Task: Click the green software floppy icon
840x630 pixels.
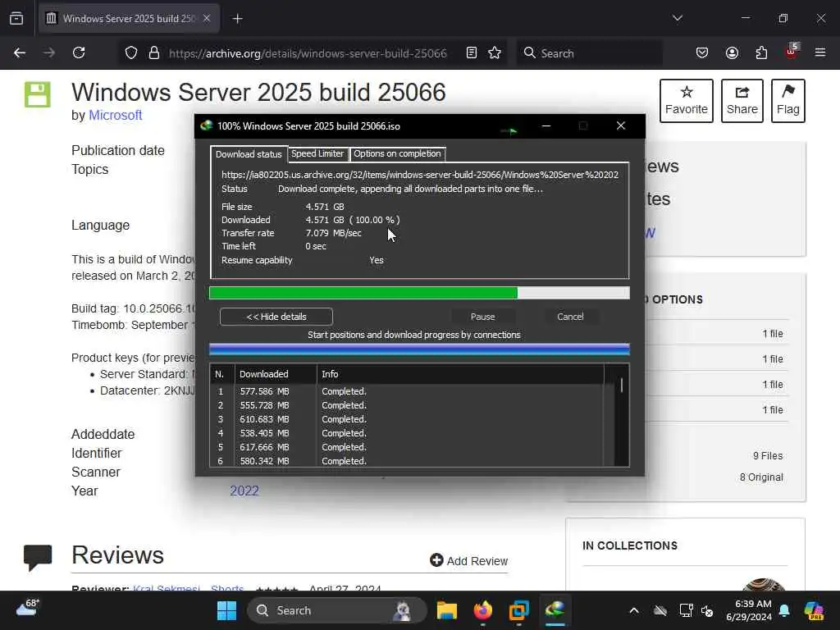Action: 38,94
